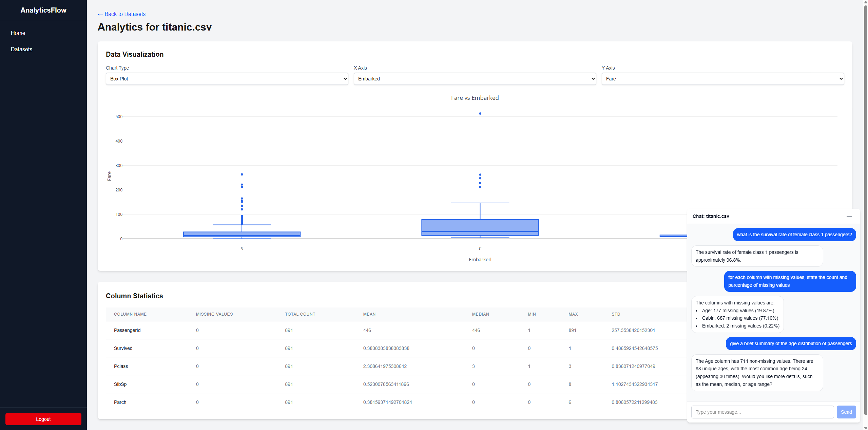Click the Back to Datasets link
The height and width of the screenshot is (430, 868).
[121, 14]
